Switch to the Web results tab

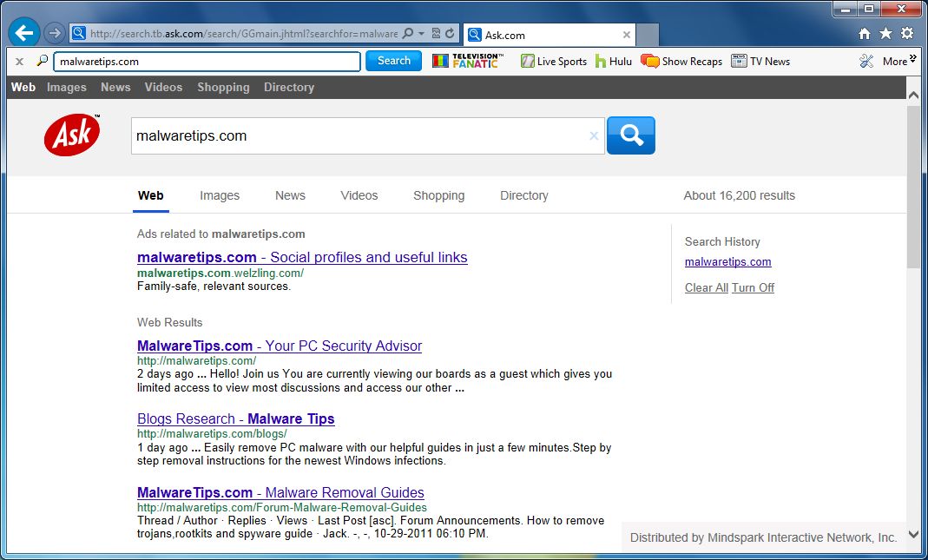150,196
